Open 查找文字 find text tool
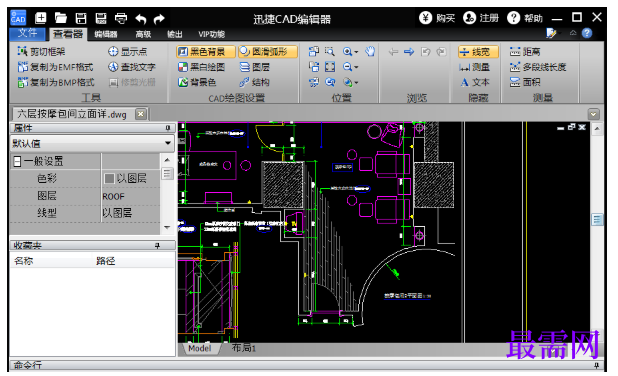The image size is (618, 376). pos(132,67)
